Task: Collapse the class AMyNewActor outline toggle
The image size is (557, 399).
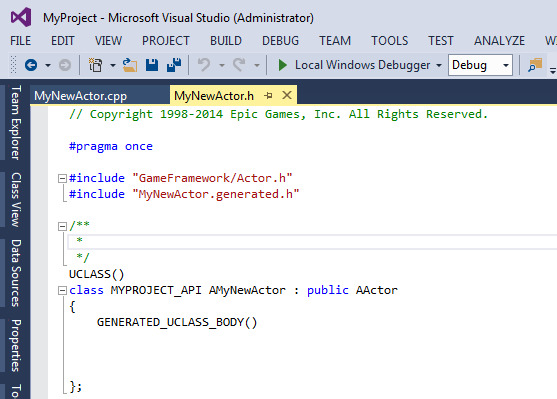Action: pyautogui.click(x=62, y=291)
